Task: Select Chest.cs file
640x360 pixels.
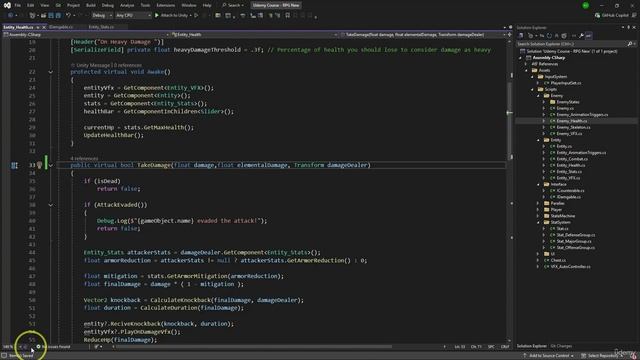Action: coord(558,260)
